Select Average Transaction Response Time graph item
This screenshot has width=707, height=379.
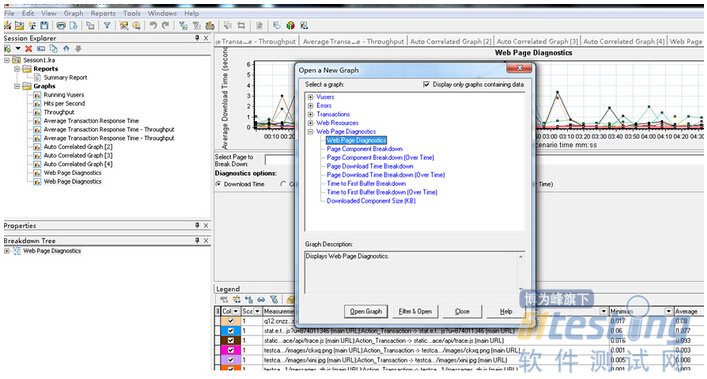[91, 121]
